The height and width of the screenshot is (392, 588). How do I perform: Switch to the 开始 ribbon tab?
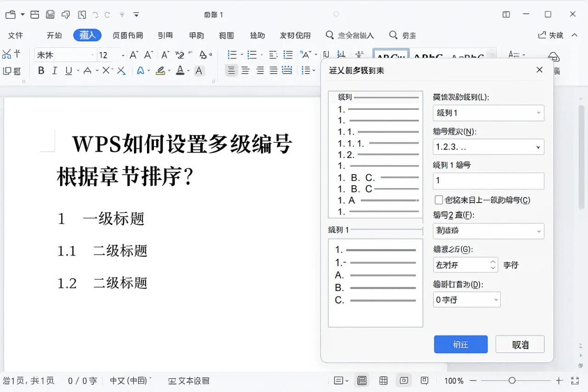pyautogui.click(x=54, y=35)
